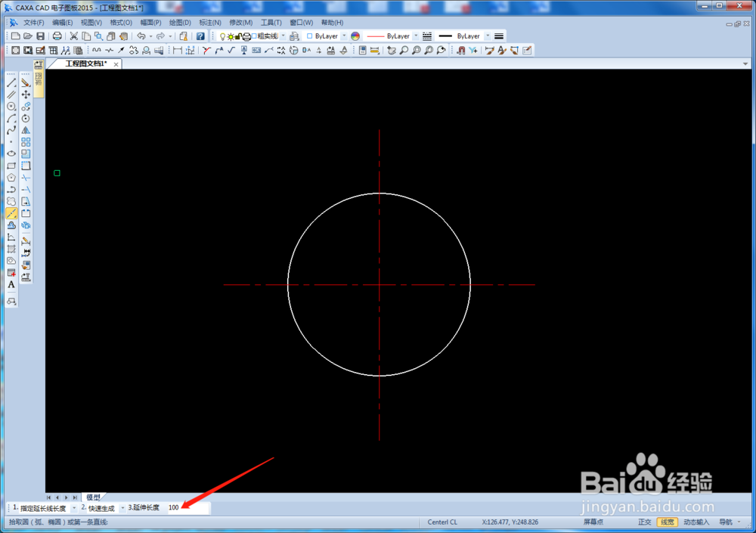Open dropdown for 指定延长线长度 option
Image resolution: width=756 pixels, height=533 pixels.
[74, 508]
